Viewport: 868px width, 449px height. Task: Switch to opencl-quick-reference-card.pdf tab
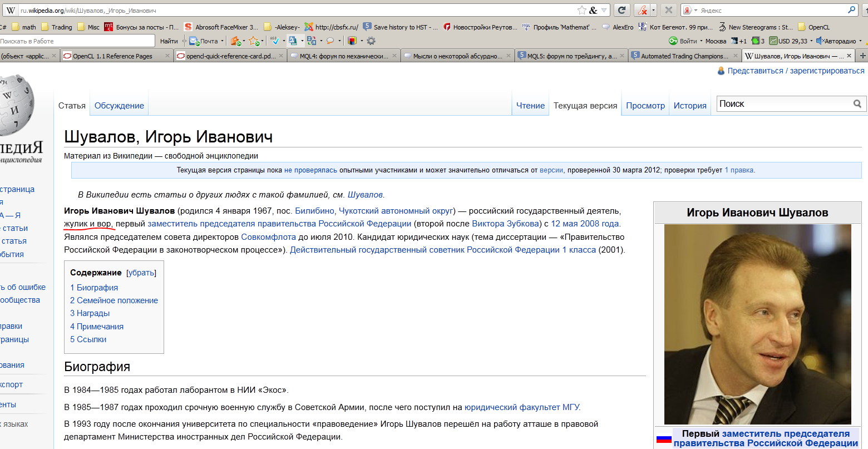click(230, 56)
